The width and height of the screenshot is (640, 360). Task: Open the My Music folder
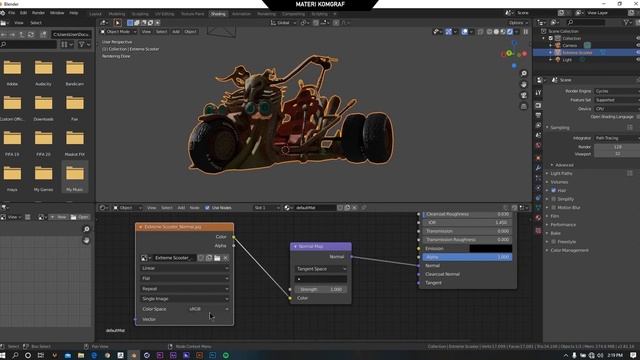(x=75, y=177)
